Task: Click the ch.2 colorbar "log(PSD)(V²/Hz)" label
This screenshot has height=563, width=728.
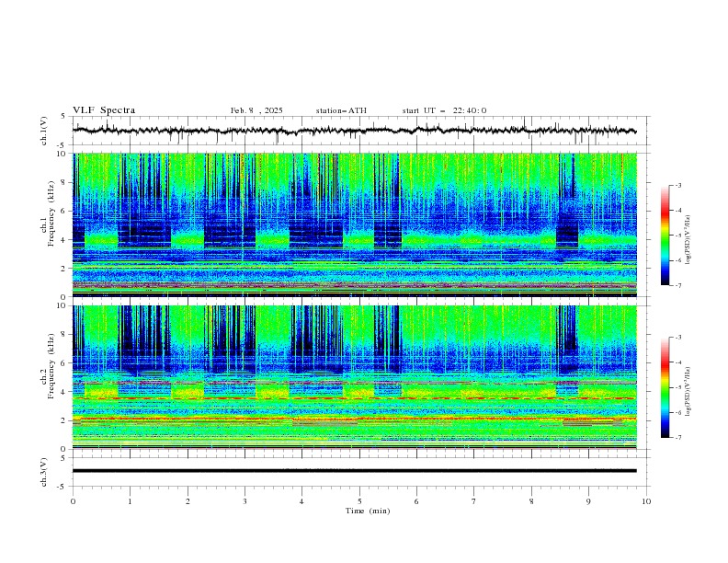Action: (688, 392)
